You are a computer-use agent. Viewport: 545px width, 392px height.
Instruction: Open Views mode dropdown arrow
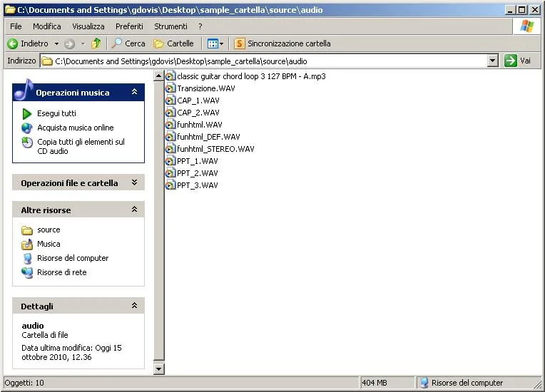pyautogui.click(x=221, y=43)
